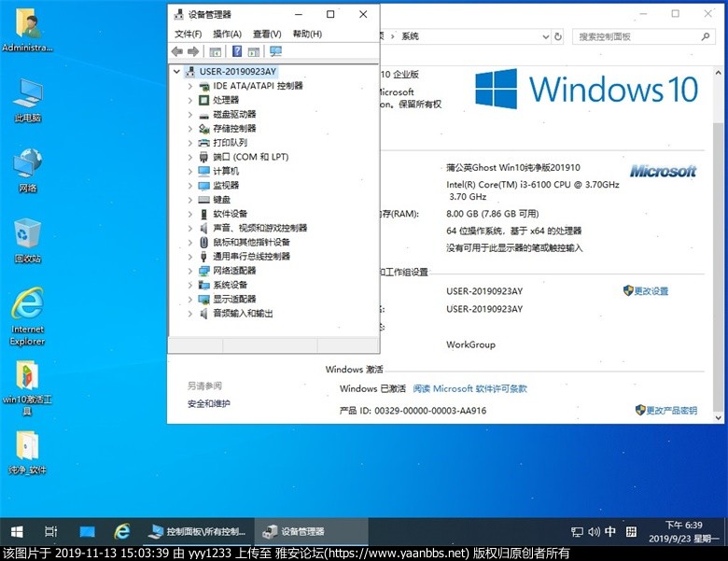The image size is (728, 561).
Task: Open Task View on the taskbar
Action: 50,532
